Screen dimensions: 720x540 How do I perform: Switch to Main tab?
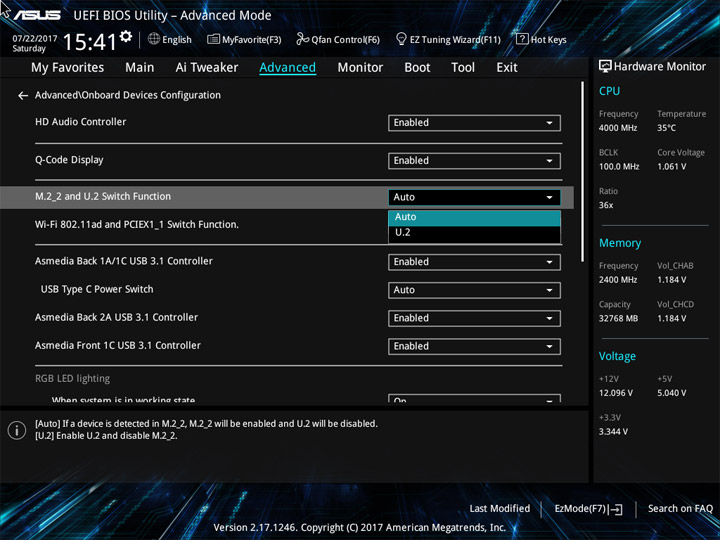(140, 68)
